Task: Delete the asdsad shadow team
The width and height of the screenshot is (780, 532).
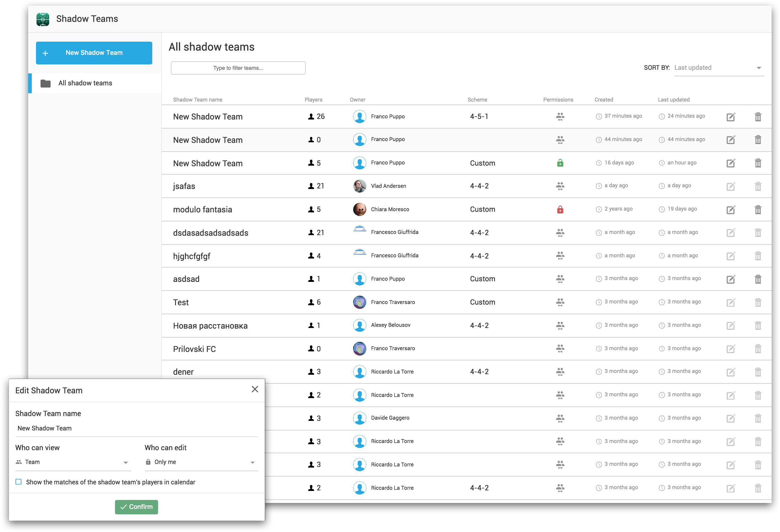Action: (x=758, y=279)
